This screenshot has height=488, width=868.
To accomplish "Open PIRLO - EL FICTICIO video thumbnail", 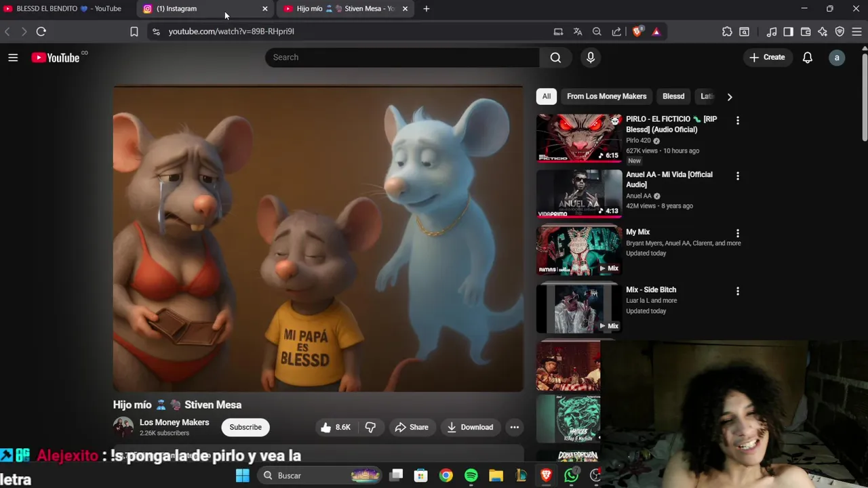I will tap(579, 138).
